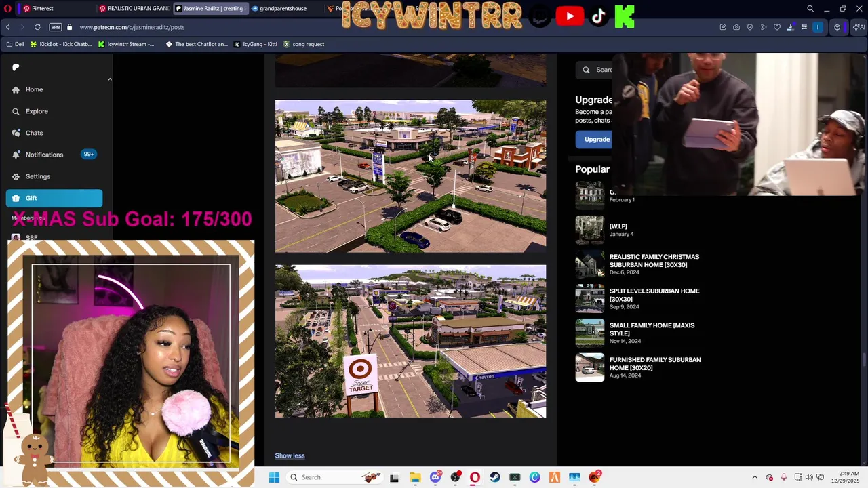
Task: Go back with browser back arrow
Action: 7,27
